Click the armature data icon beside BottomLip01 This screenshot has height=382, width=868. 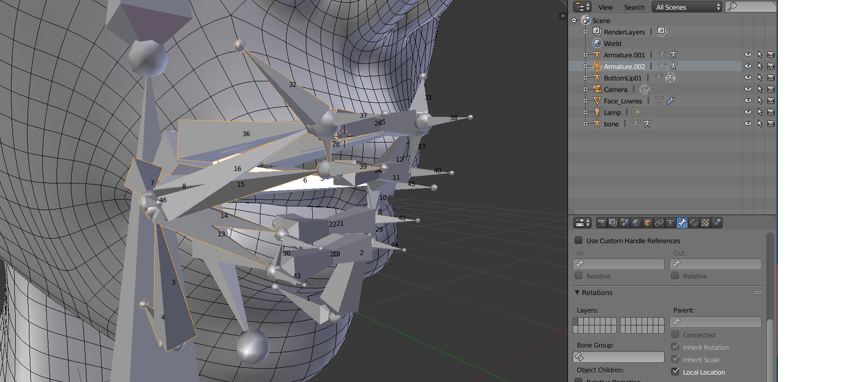coord(670,77)
